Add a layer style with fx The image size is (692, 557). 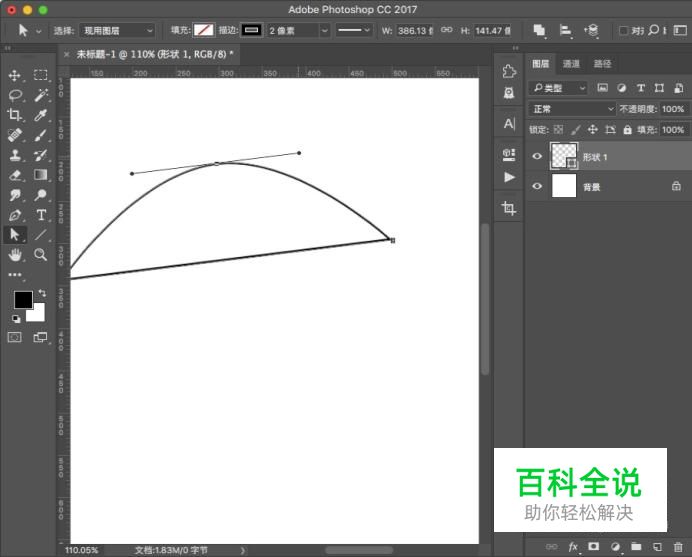pos(573,547)
